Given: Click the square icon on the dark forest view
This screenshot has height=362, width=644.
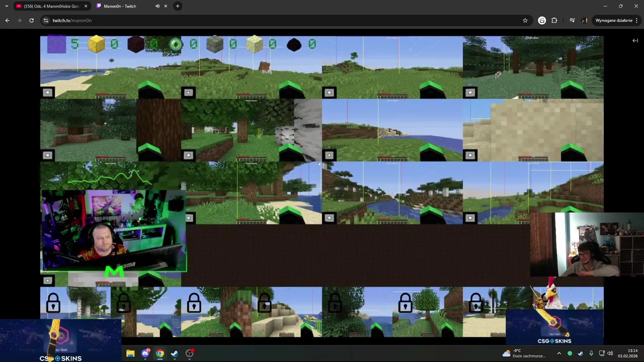Looking at the screenshot, I should tap(47, 155).
